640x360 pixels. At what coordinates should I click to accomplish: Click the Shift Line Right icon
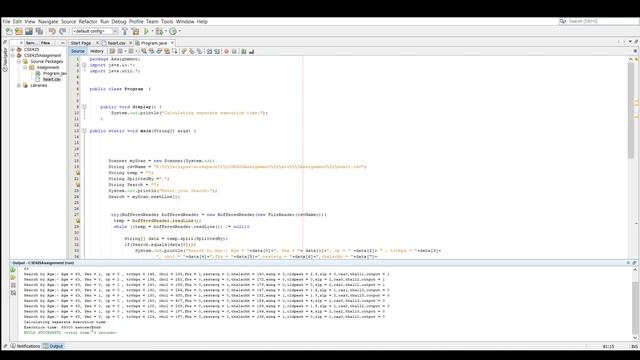click(217, 51)
